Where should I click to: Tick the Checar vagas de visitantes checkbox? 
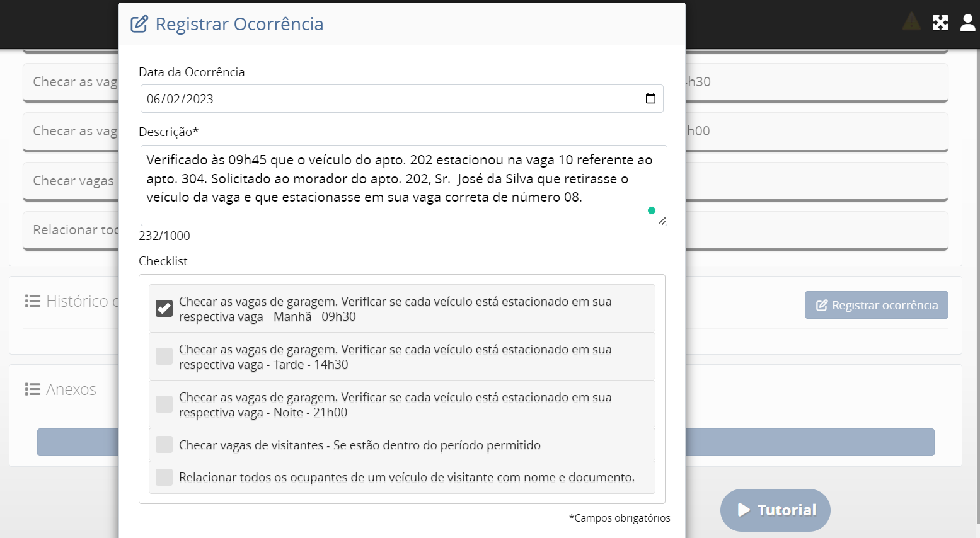coord(164,445)
